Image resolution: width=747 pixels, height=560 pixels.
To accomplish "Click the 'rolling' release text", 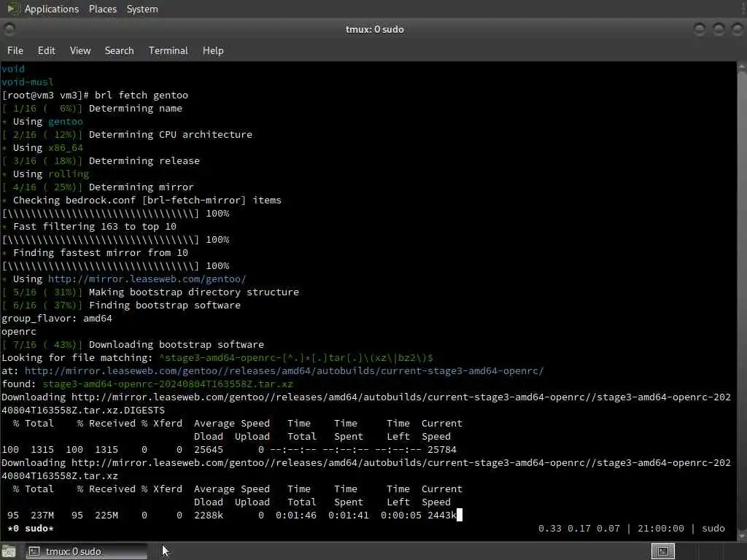I will tap(68, 174).
